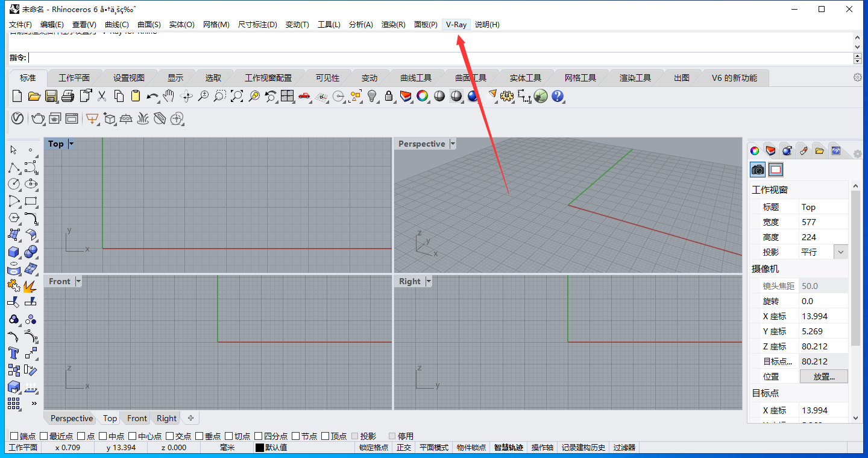Select the box solid tool
This screenshot has height=458, width=868.
pyautogui.click(x=14, y=252)
